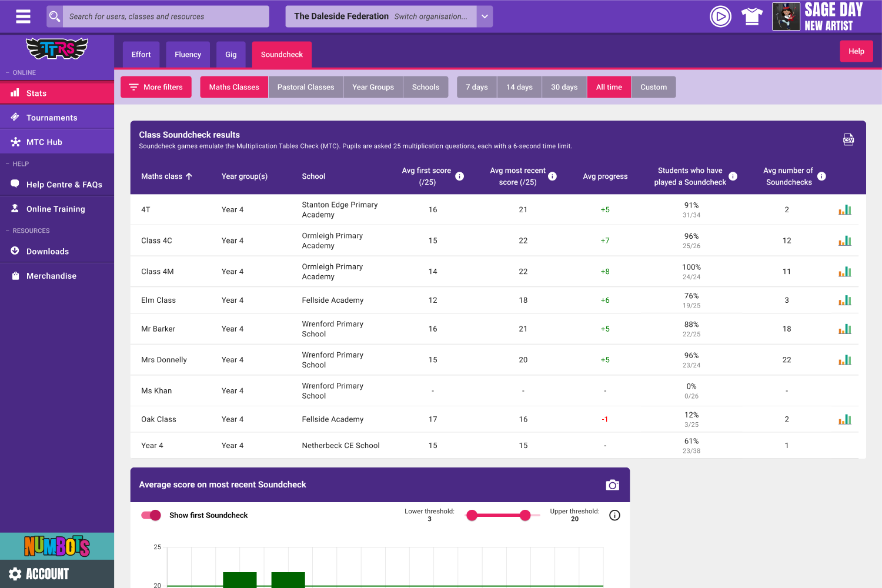
Task: Capture chart with the camera icon
Action: tap(612, 485)
